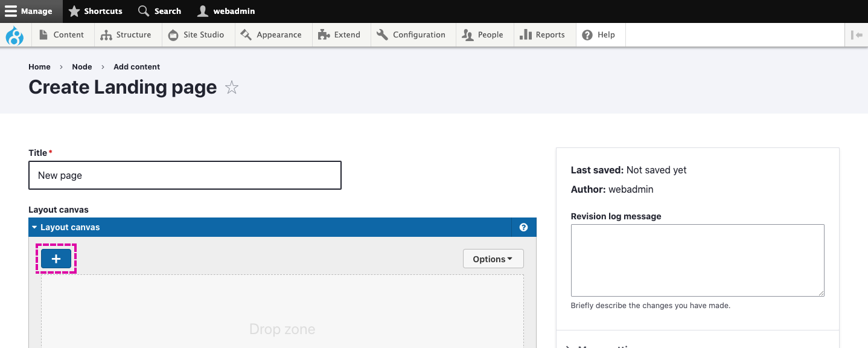Open the Reports menu
The image size is (868, 348).
click(543, 35)
